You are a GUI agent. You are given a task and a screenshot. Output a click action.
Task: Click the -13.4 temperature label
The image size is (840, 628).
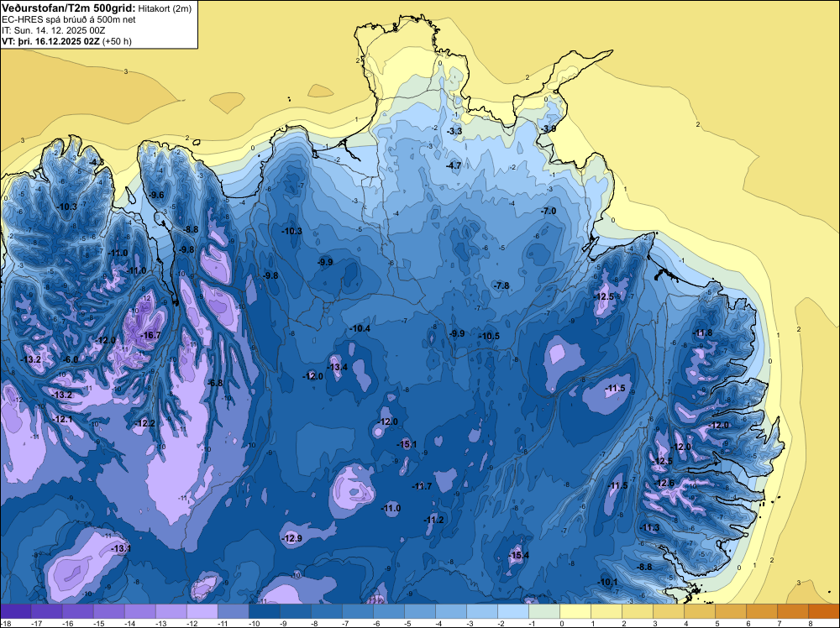(338, 367)
